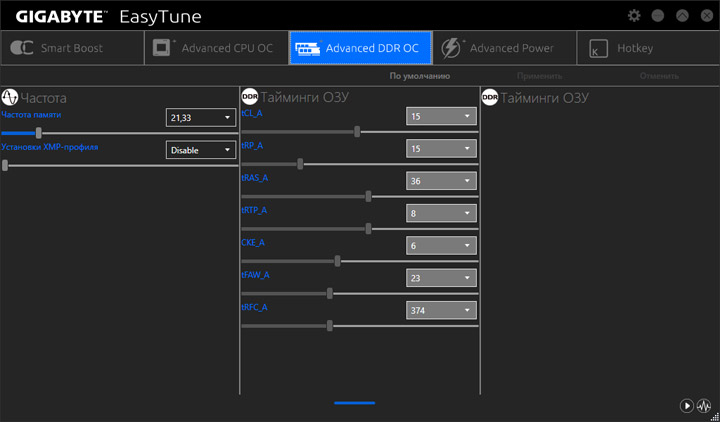Open the tFAW_A dropdown showing 23
Viewport: 720px width, 422px height.
441,278
